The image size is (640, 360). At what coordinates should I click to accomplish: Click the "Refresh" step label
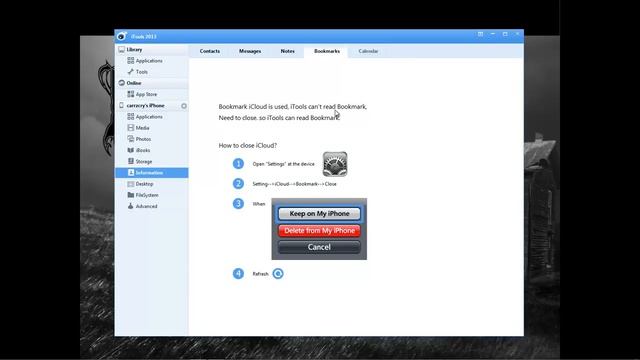click(x=260, y=274)
